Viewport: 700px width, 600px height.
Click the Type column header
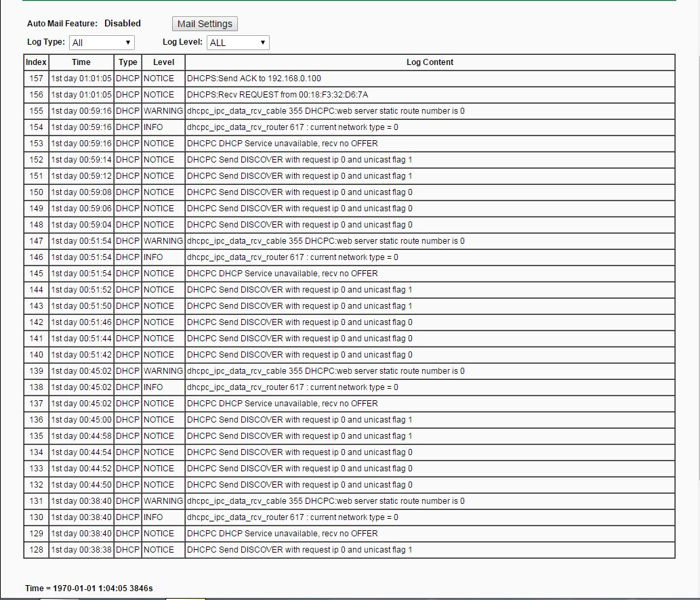(127, 62)
